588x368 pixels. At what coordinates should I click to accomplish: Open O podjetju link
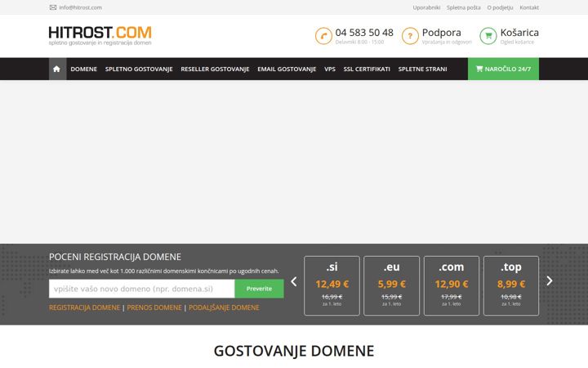(x=500, y=7)
